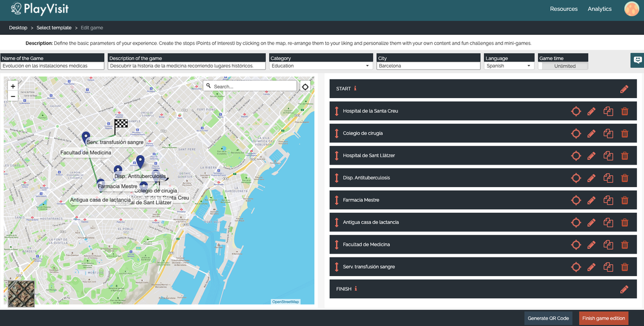Screen dimensions: 644x326
Task: Click the Name of the Game field
Action: [52, 66]
